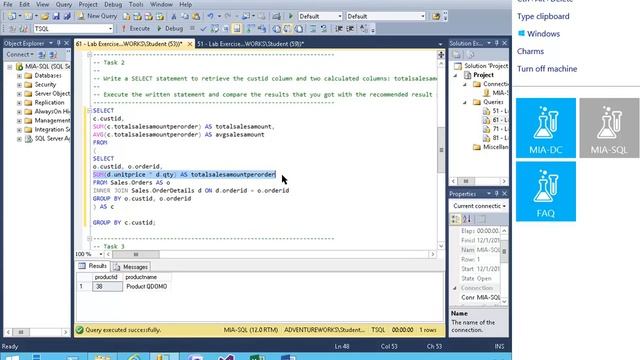Click the Include Actual Execution Plan icon
The image size is (640, 360).
pos(250,29)
